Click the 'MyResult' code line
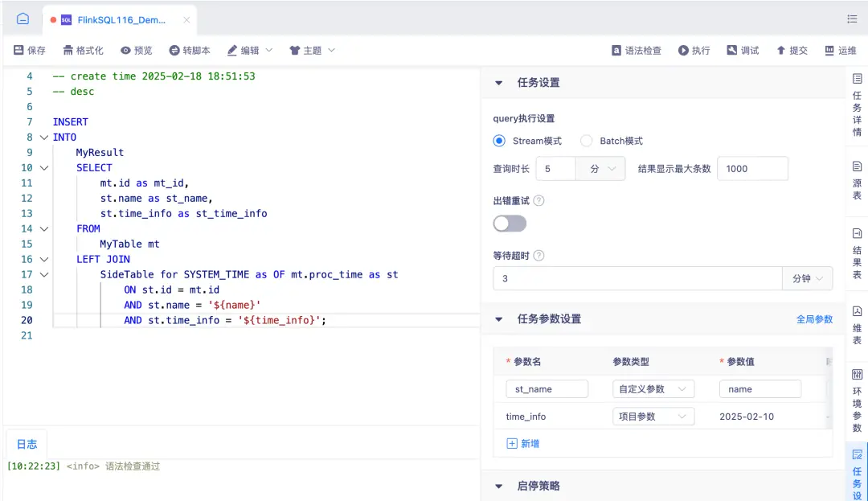Viewport: 868px width, 501px height. coord(100,152)
